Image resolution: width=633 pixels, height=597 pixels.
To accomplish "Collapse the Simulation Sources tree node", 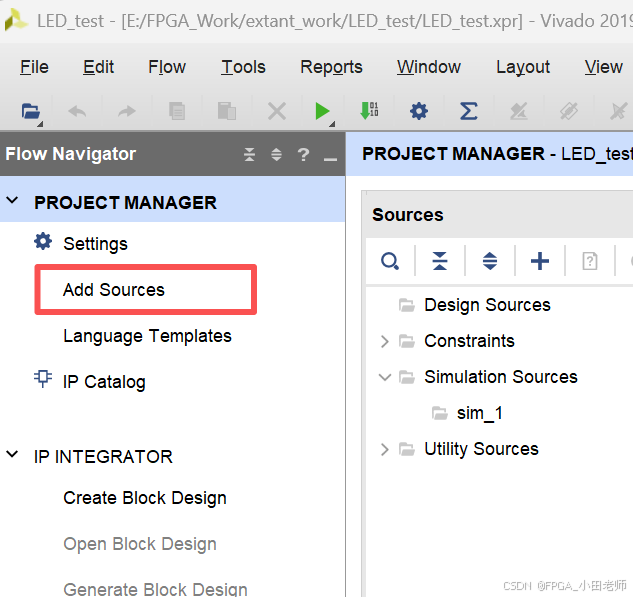I will pos(385,377).
